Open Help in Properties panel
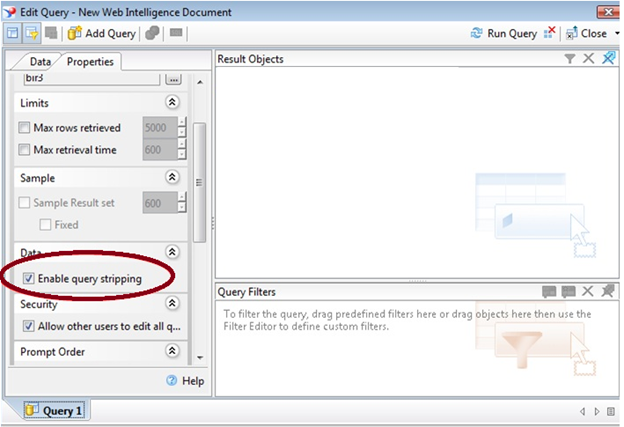Viewport: 624px width, 427px height. pos(185,381)
